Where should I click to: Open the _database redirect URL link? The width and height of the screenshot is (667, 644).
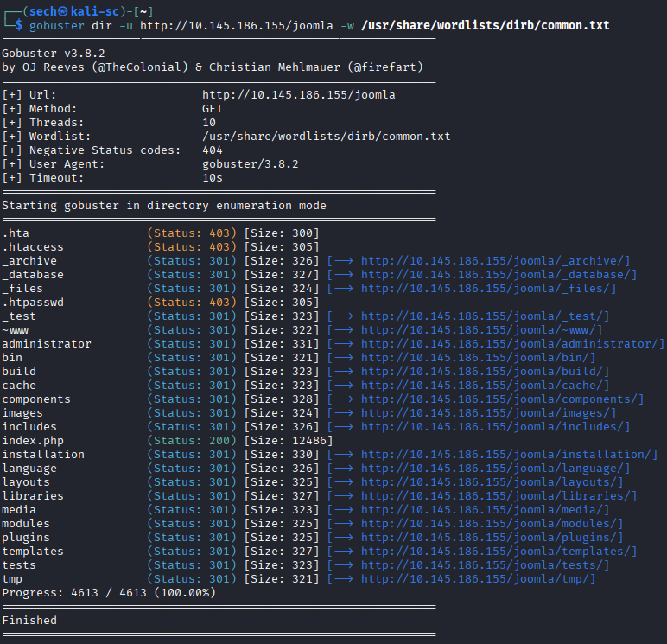496,275
